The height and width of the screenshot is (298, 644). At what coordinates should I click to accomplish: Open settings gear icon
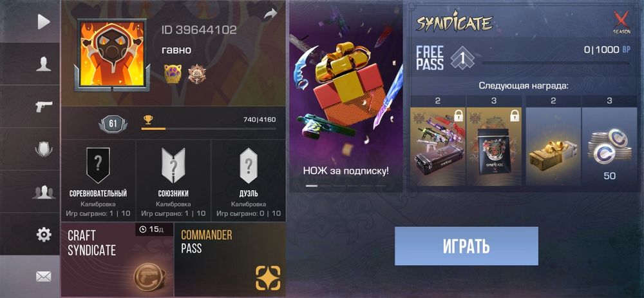click(x=44, y=234)
